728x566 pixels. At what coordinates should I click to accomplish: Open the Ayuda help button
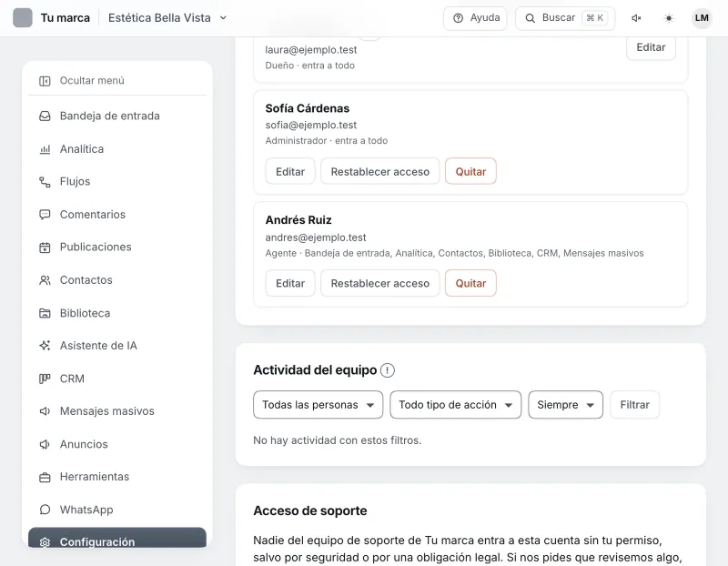(475, 18)
